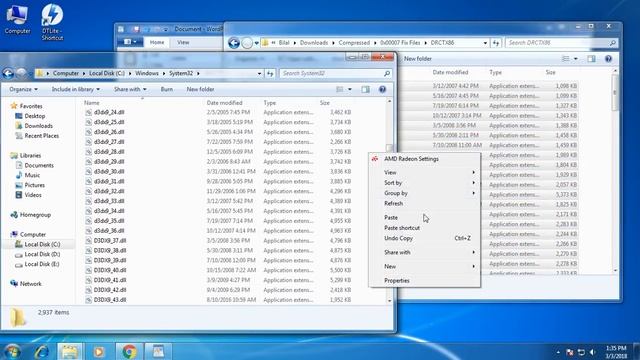640x360 pixels.
Task: Open the Share with toolbar dropdown
Action: click(x=130, y=89)
